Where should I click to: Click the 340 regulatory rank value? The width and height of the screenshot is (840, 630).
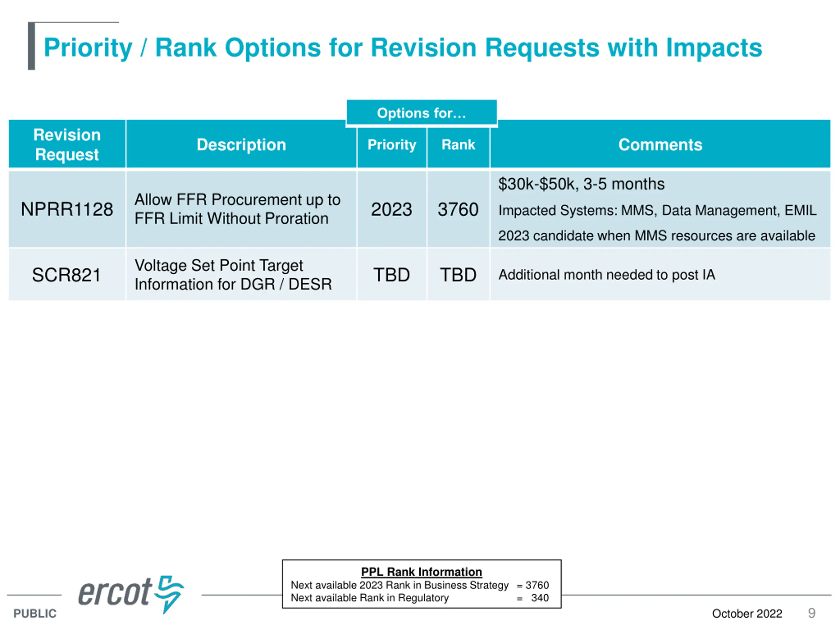(540, 598)
